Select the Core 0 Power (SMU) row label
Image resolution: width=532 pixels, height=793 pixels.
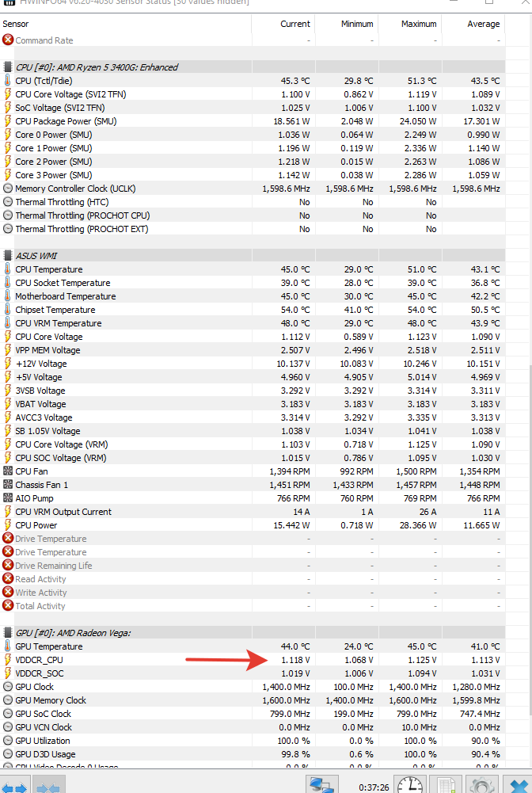click(x=54, y=135)
